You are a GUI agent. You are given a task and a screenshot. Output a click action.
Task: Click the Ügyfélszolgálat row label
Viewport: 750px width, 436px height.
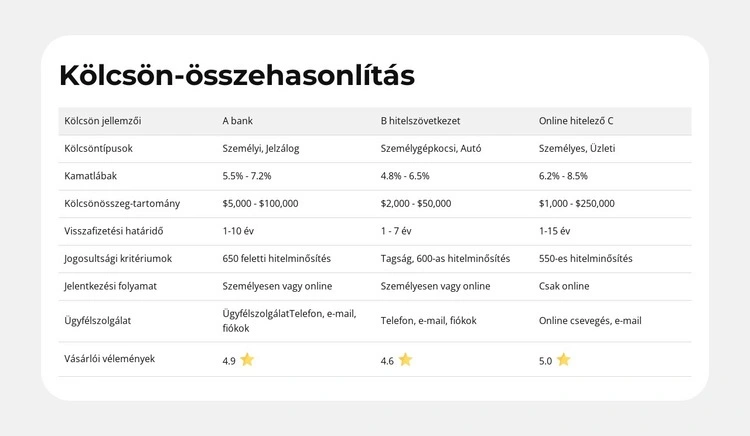pos(99,321)
